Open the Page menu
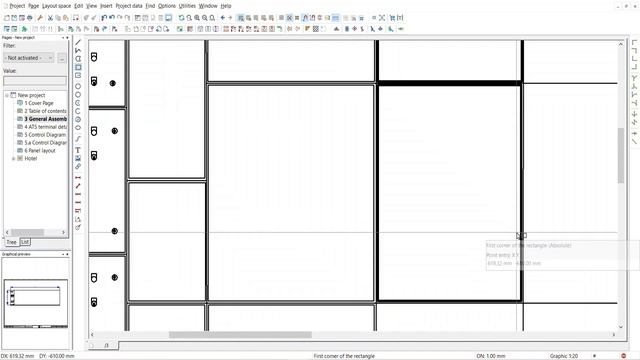Screen dimensions: 640x360 tap(33, 6)
